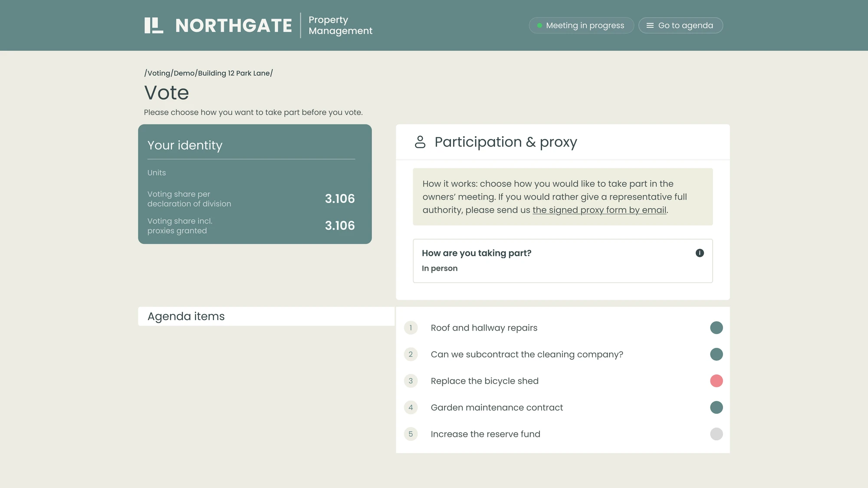Click the In person participation value

tap(440, 268)
